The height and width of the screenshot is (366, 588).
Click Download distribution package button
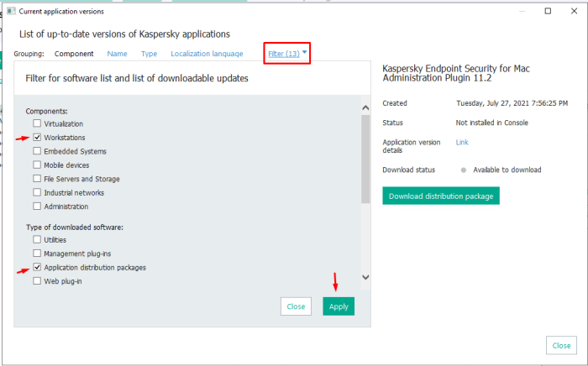coord(441,196)
